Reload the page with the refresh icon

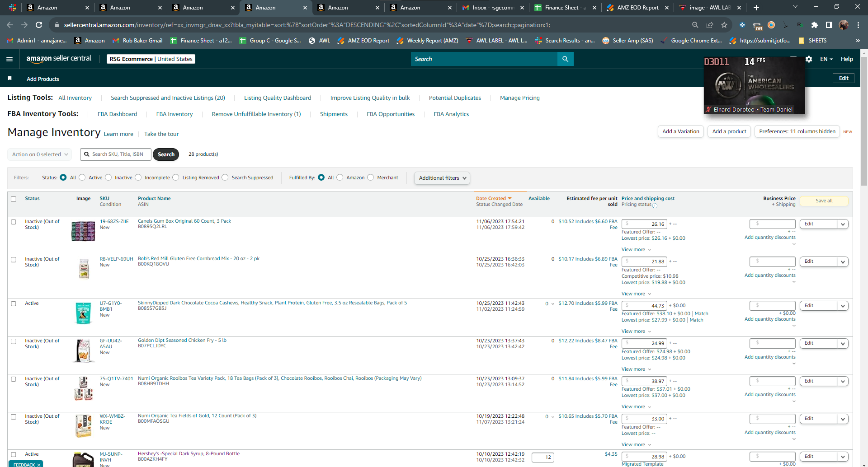[39, 25]
